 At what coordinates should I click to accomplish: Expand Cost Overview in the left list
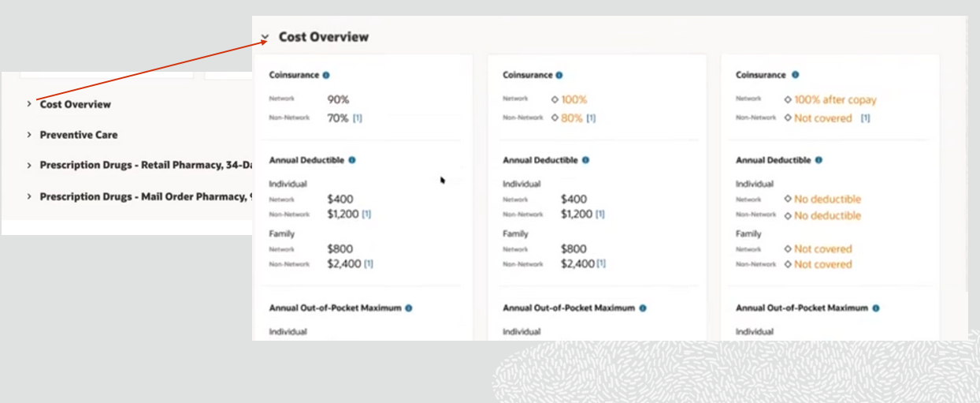pyautogui.click(x=29, y=104)
